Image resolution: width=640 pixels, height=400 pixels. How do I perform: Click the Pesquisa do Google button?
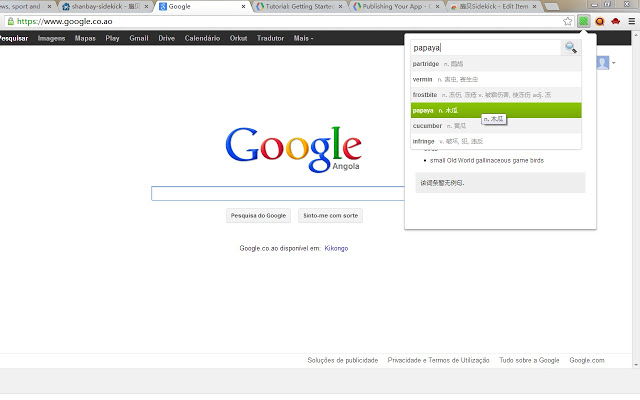[258, 216]
